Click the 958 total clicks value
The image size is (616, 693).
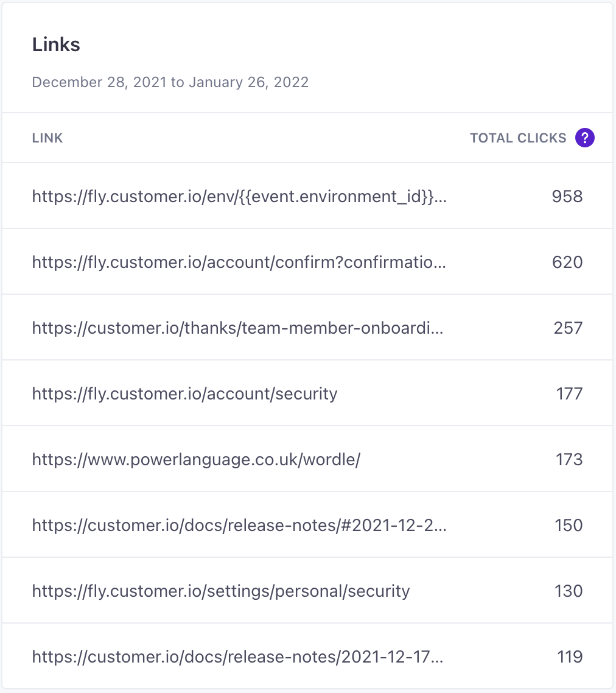pyautogui.click(x=567, y=197)
